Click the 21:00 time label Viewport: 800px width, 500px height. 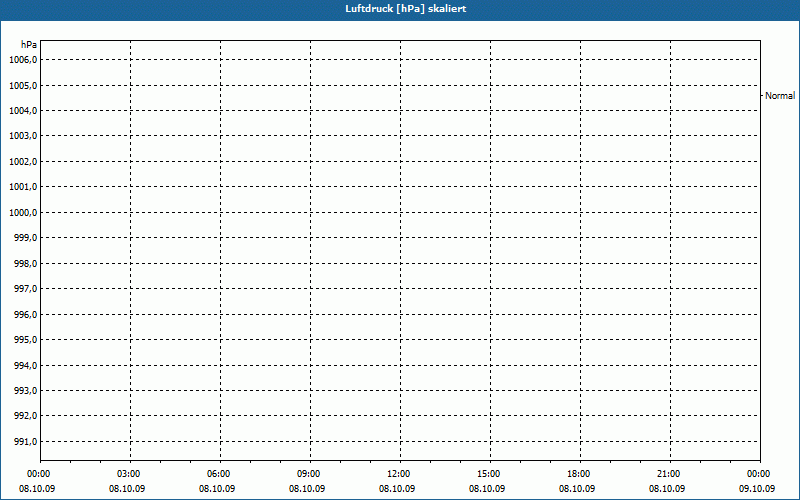click(668, 474)
